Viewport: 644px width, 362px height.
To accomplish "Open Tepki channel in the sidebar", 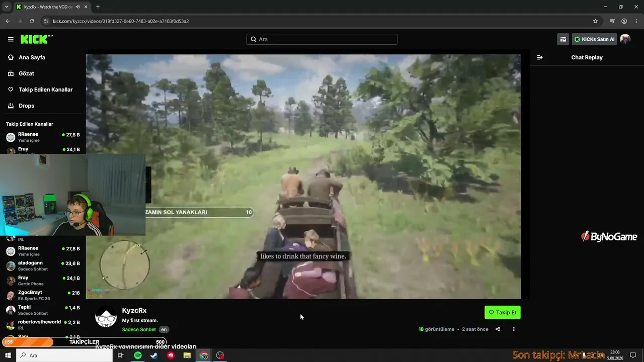I will 43,310.
